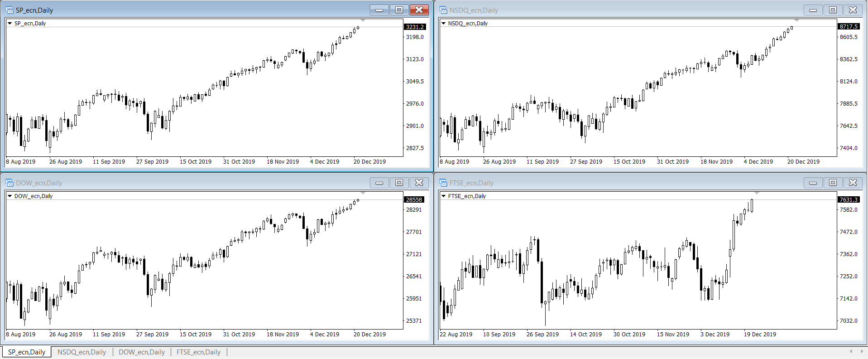Click price level 25371 on DOW chart
The width and height of the screenshot is (868, 359).
(414, 321)
